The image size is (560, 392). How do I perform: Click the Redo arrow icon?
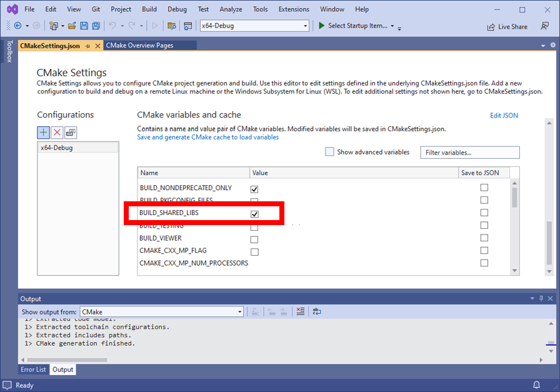pyautogui.click(x=132, y=26)
